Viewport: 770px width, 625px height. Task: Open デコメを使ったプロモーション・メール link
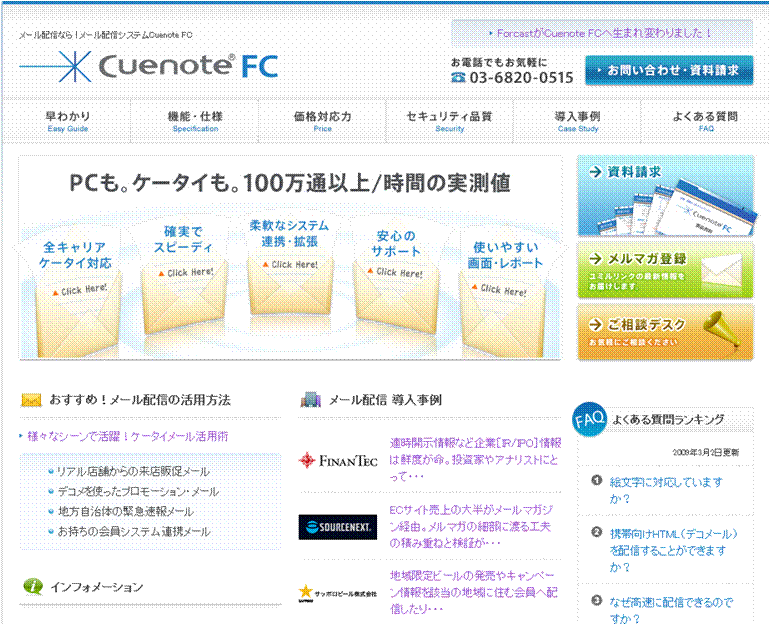[x=138, y=492]
